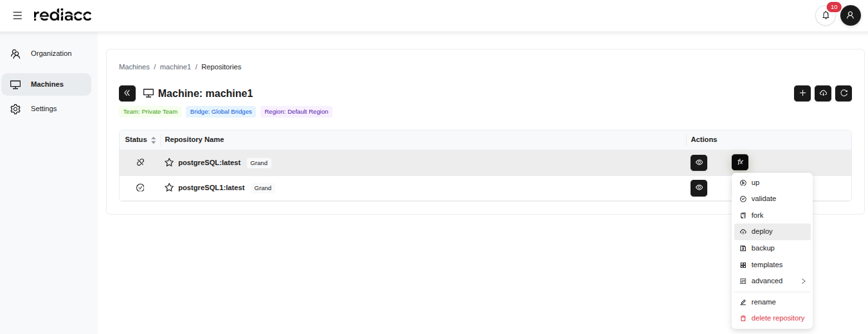View details of postgreSQL:latest via eye icon
The height and width of the screenshot is (334, 868).
click(x=699, y=163)
